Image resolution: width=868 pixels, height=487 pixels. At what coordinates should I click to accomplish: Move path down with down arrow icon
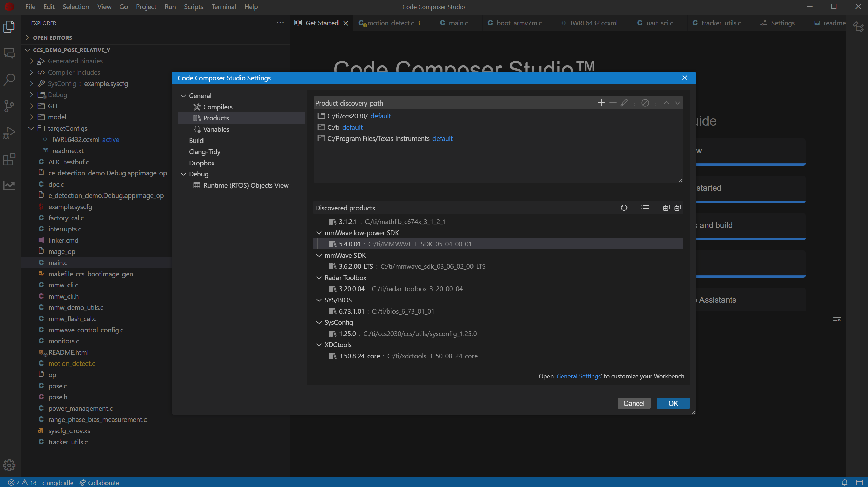point(677,103)
